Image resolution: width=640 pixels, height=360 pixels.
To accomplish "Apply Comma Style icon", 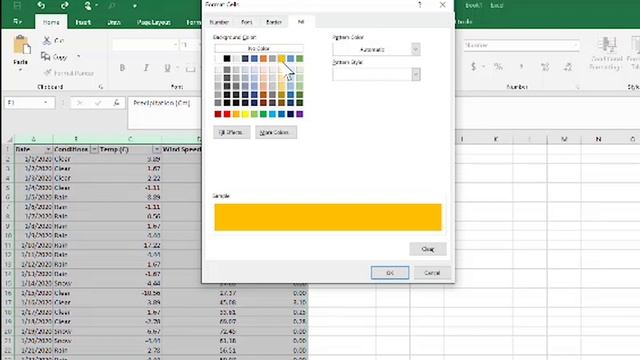I will coord(521,66).
